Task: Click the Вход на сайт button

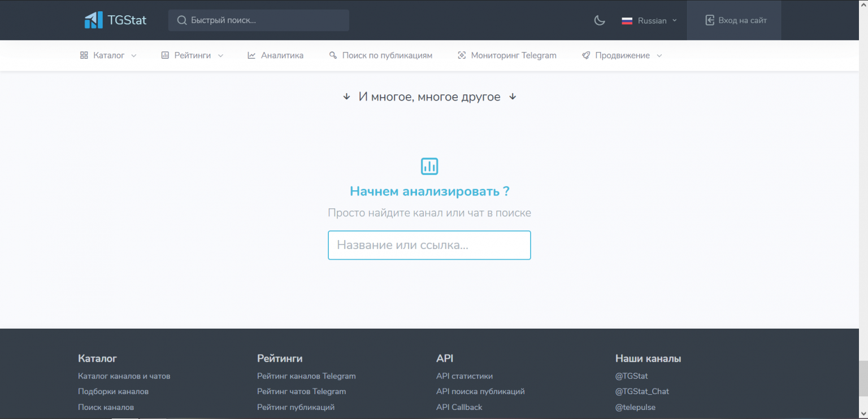Action: (734, 20)
